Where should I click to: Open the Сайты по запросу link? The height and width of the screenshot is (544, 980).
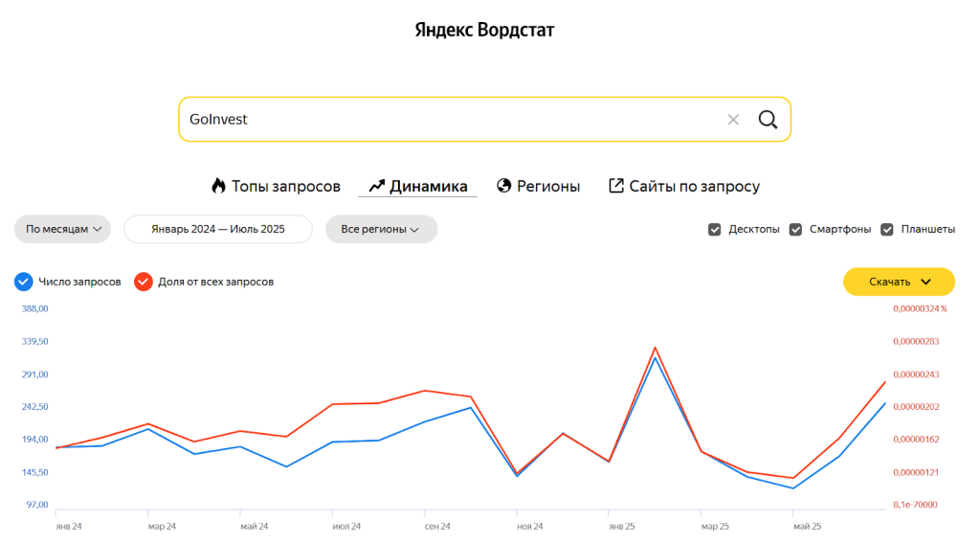pos(694,186)
